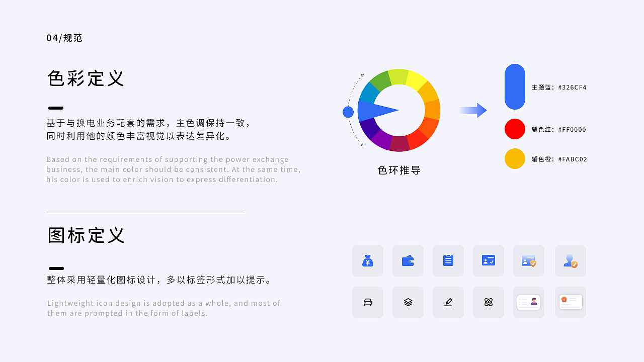Click the 04/规范 section heading

tap(64, 38)
